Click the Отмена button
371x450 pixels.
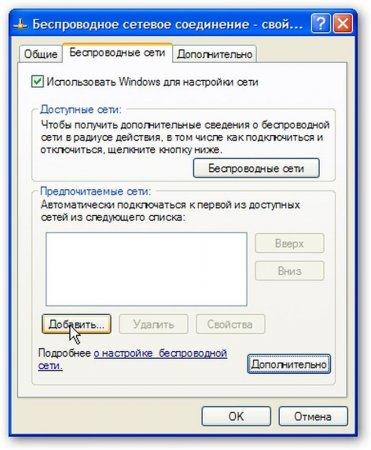[313, 416]
